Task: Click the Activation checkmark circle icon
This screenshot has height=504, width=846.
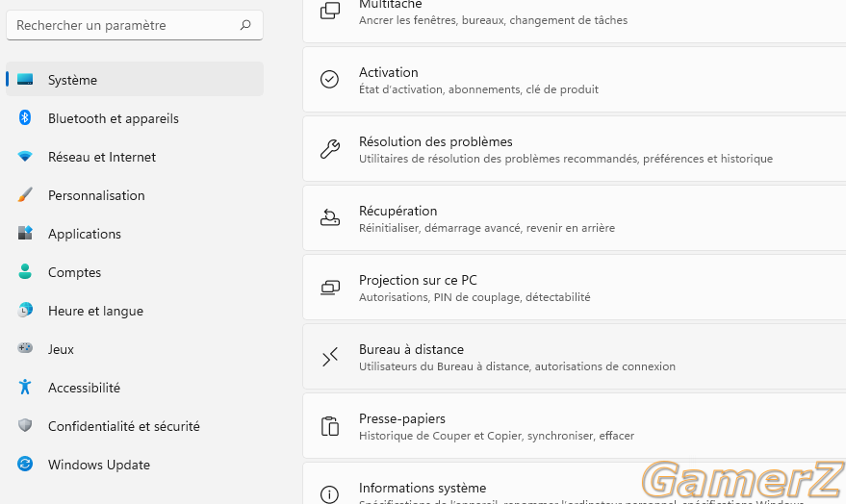Action: click(330, 79)
